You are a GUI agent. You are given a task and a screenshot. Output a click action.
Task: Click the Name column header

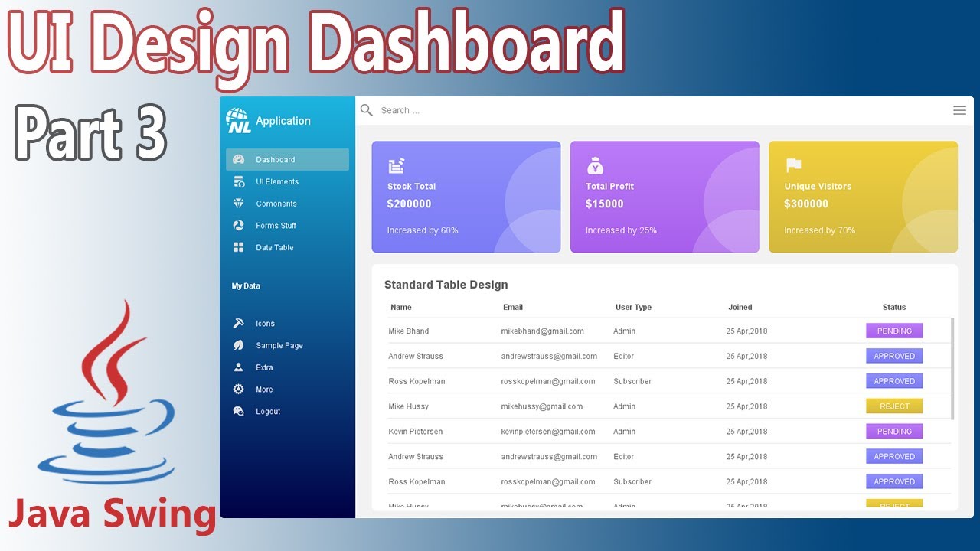point(401,307)
